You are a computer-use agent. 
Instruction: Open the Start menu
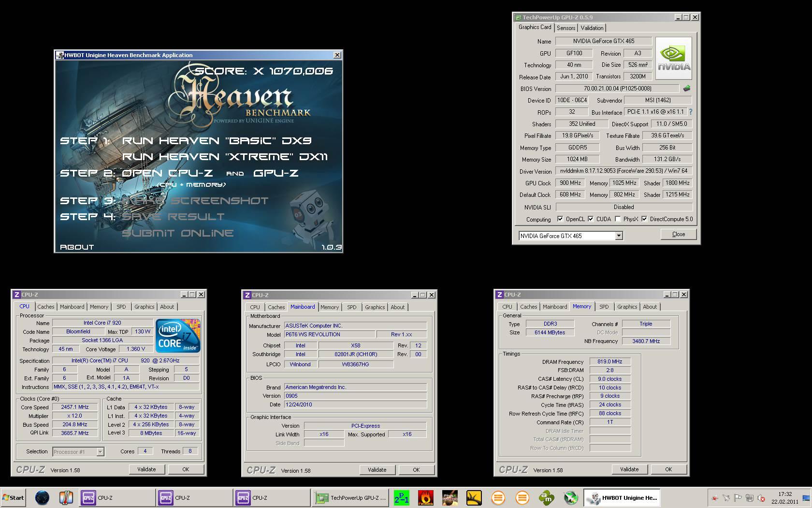click(13, 497)
